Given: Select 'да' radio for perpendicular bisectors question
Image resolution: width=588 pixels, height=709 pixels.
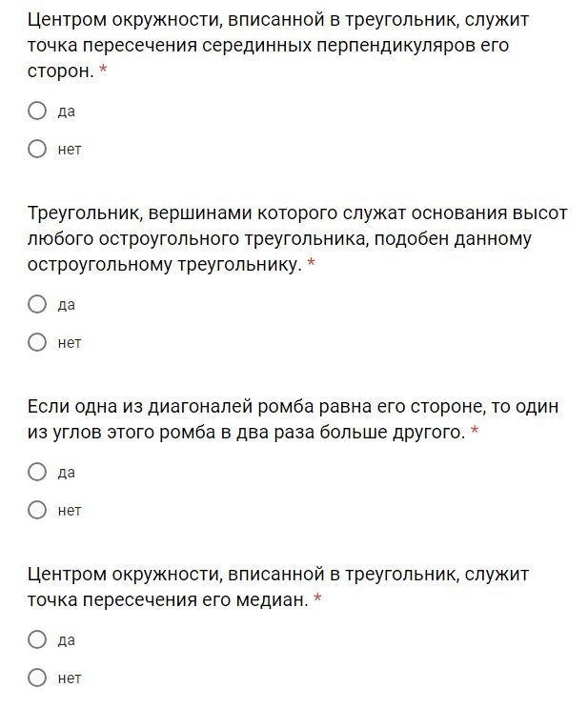Looking at the screenshot, I should pyautogui.click(x=37, y=111).
